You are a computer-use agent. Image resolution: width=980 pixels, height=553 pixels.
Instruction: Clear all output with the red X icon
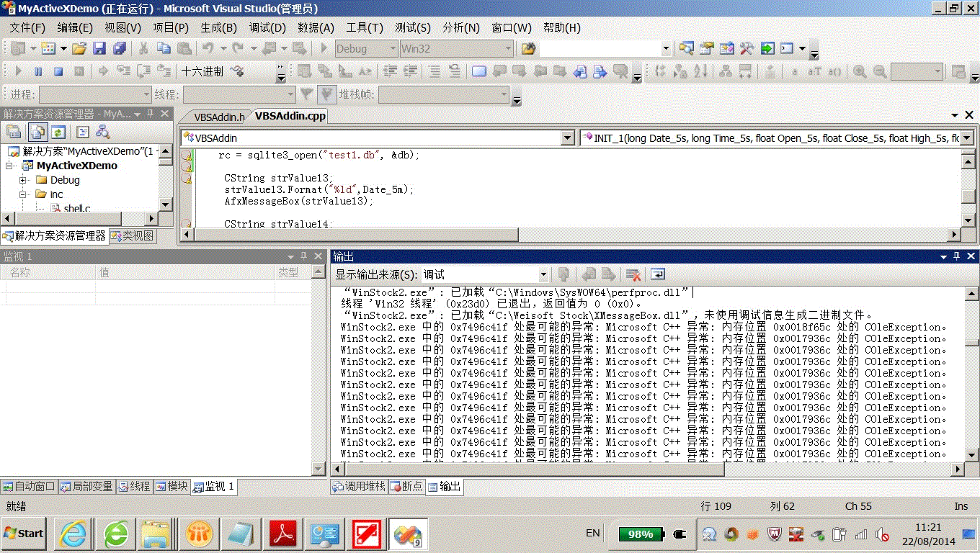tap(633, 274)
